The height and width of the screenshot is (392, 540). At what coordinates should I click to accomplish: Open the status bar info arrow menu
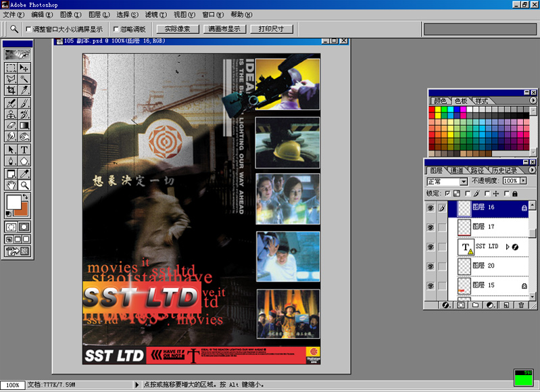tap(137, 385)
